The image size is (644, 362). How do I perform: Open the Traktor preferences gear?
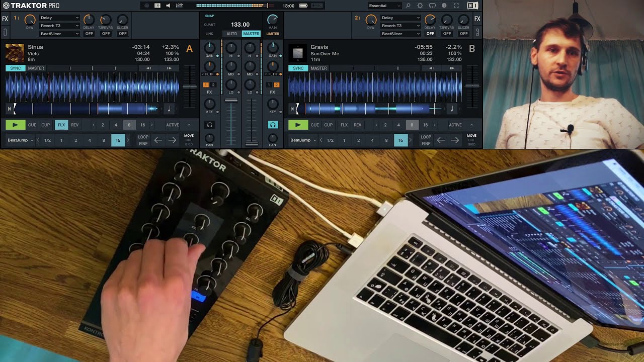tap(420, 6)
